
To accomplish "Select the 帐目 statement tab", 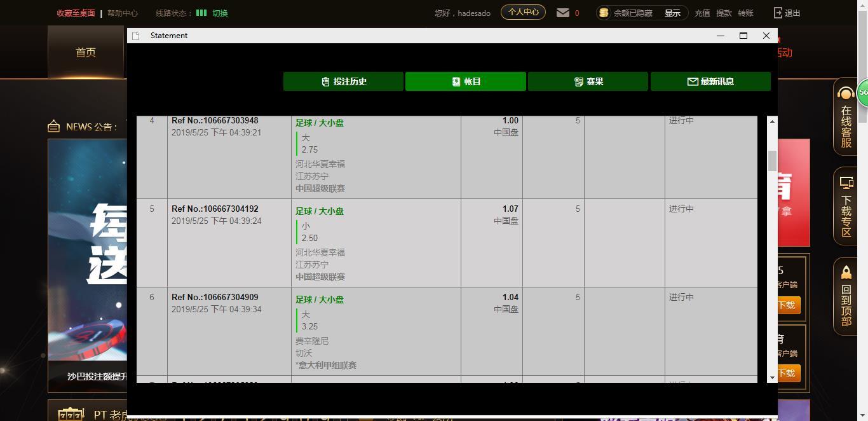I will tap(466, 81).
